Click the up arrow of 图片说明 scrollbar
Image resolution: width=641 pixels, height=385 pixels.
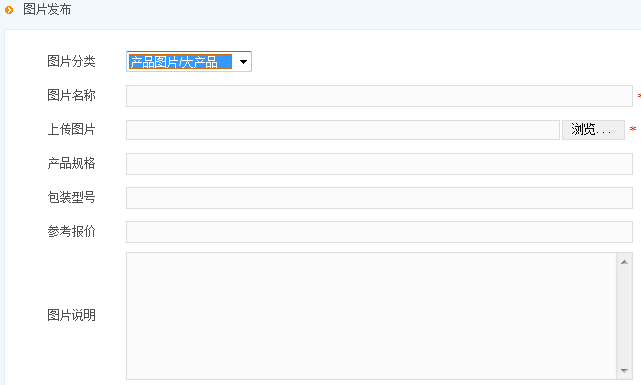(624, 262)
